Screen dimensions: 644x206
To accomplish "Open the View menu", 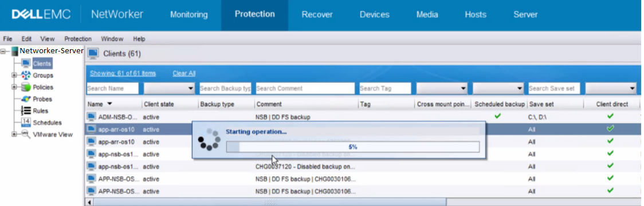I will click(x=47, y=39).
